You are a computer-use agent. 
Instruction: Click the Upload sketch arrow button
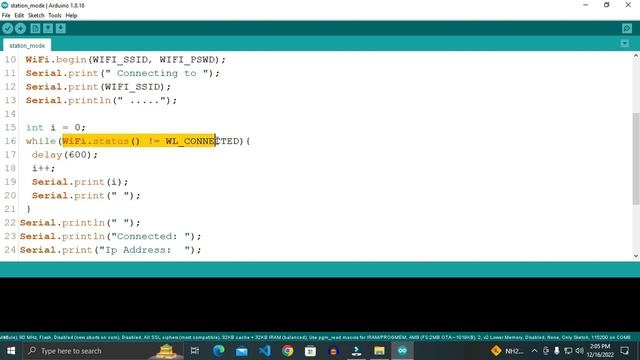pyautogui.click(x=20, y=29)
